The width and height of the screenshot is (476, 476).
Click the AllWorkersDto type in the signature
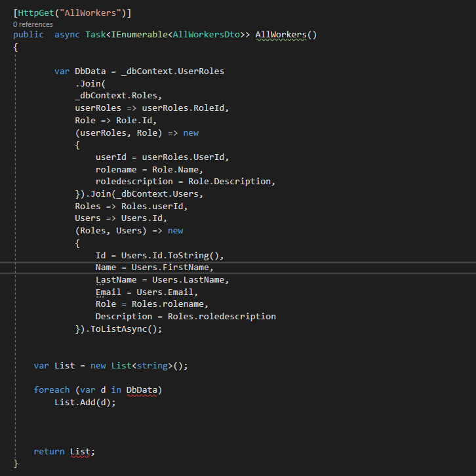pos(206,35)
